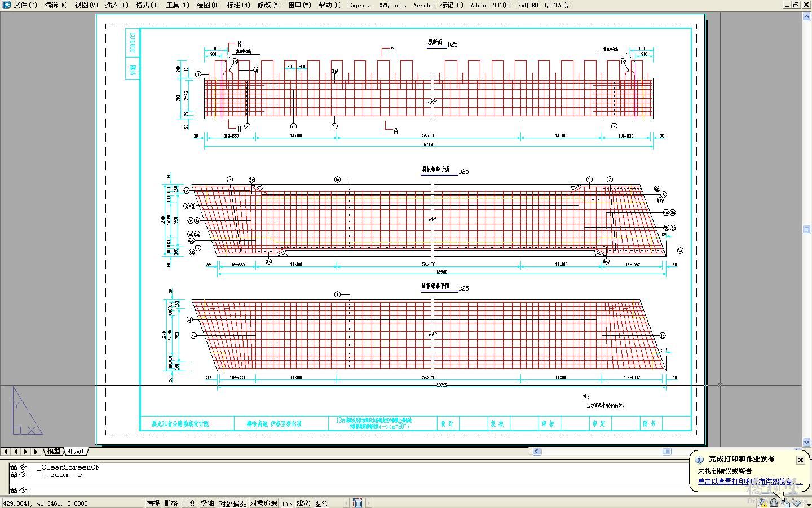Toggle 正交 ortho mode

189,503
